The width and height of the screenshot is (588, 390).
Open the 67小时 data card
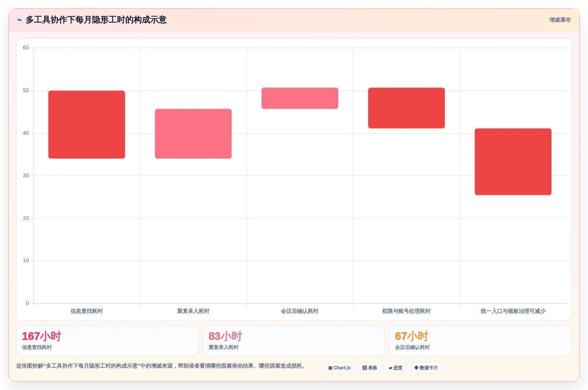click(x=481, y=341)
